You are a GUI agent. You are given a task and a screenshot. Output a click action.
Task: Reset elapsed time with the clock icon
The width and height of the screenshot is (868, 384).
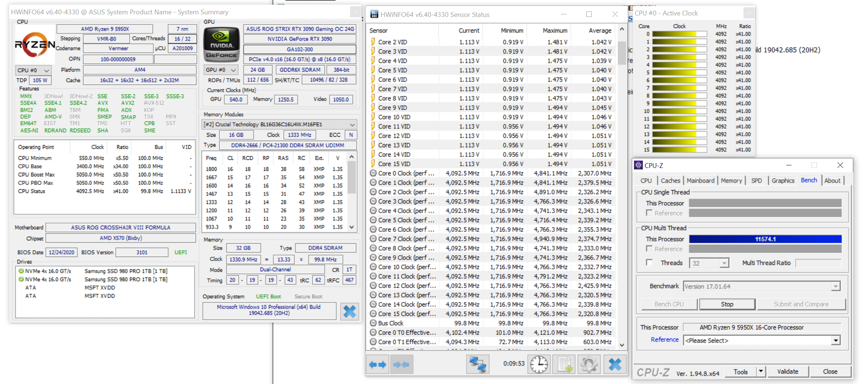[x=539, y=365]
